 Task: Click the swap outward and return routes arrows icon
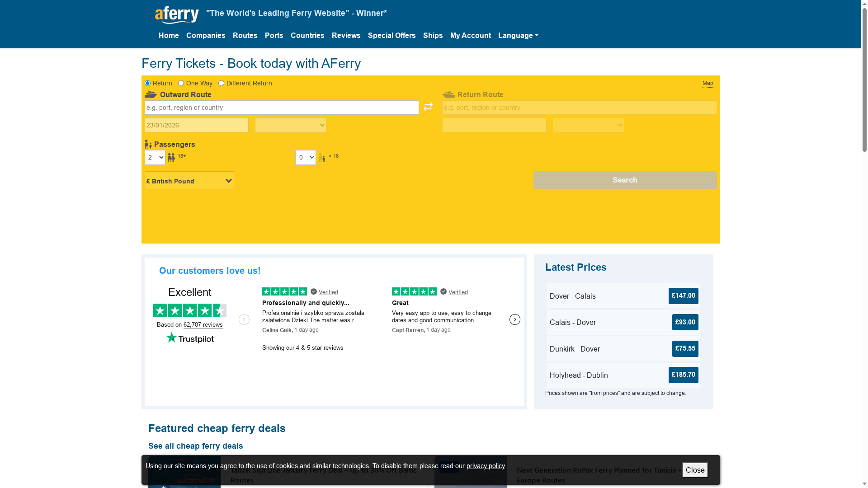428,107
